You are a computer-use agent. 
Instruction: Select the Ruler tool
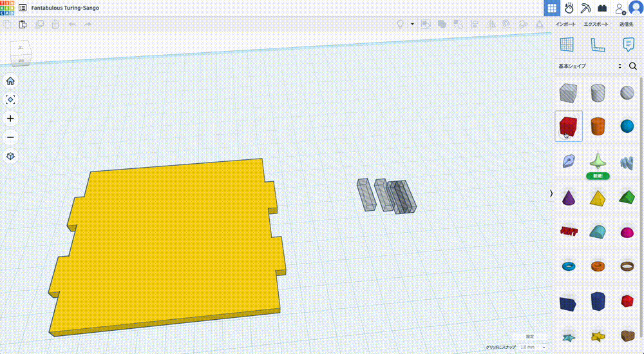coord(597,44)
